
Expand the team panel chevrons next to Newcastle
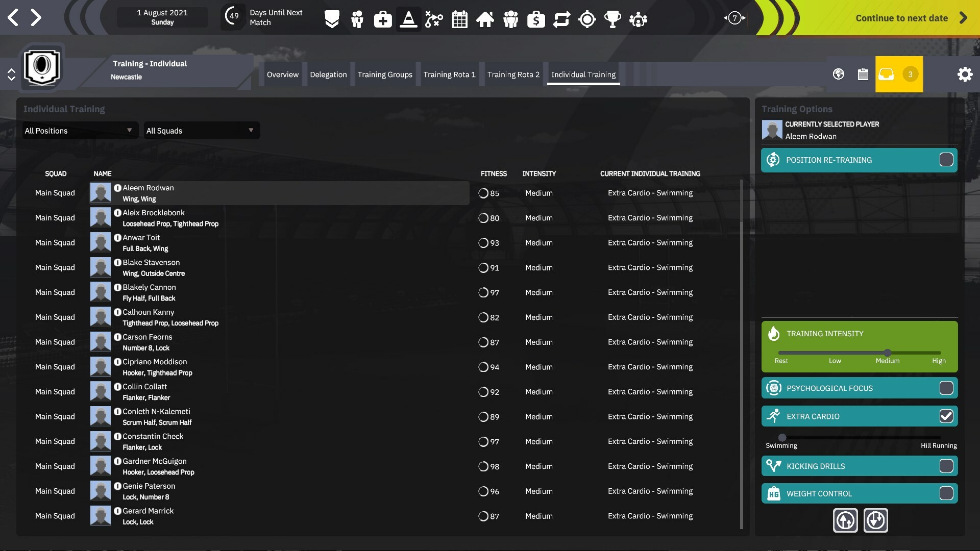pyautogui.click(x=12, y=74)
